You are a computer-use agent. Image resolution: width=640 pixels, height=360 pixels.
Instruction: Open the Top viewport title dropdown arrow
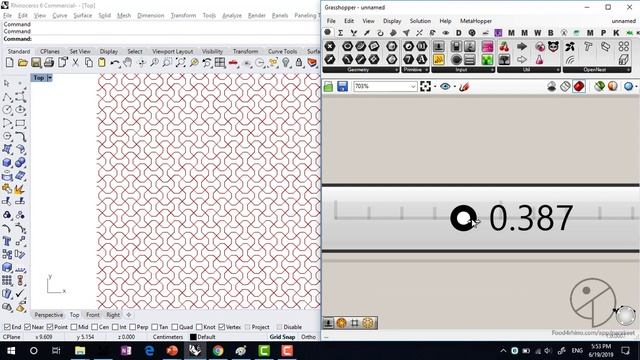pyautogui.click(x=49, y=78)
